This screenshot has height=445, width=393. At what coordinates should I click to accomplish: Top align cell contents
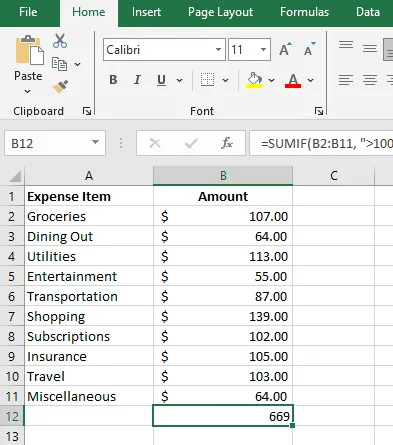click(x=346, y=45)
